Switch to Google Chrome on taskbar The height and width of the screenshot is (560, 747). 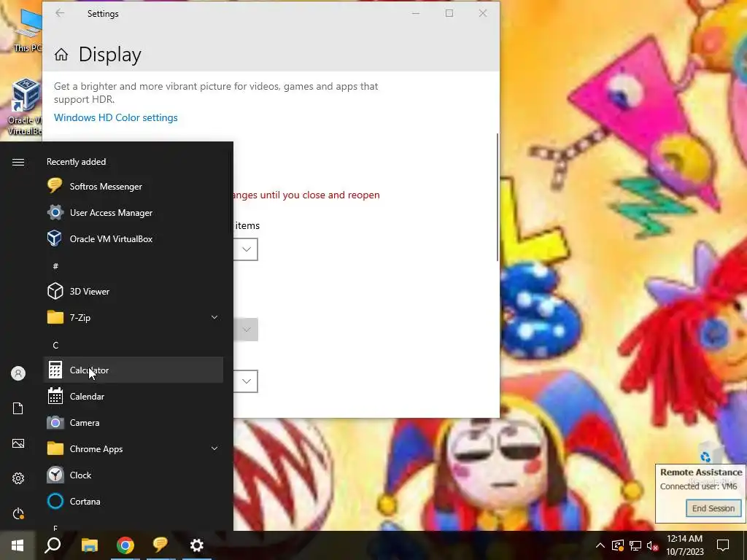pyautogui.click(x=125, y=545)
